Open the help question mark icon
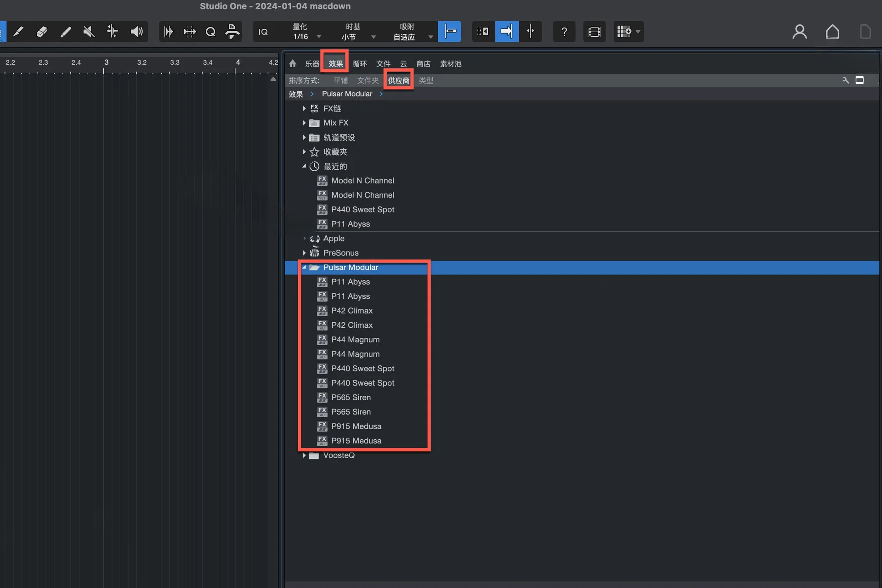 [564, 32]
